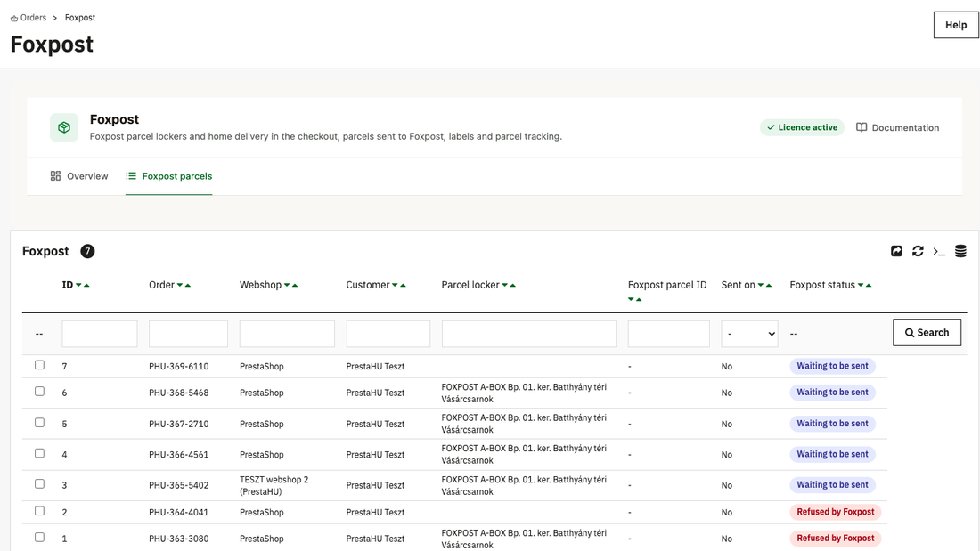Viewport: 980px width, 551px height.
Task: Refresh the Foxpost list
Action: 918,251
